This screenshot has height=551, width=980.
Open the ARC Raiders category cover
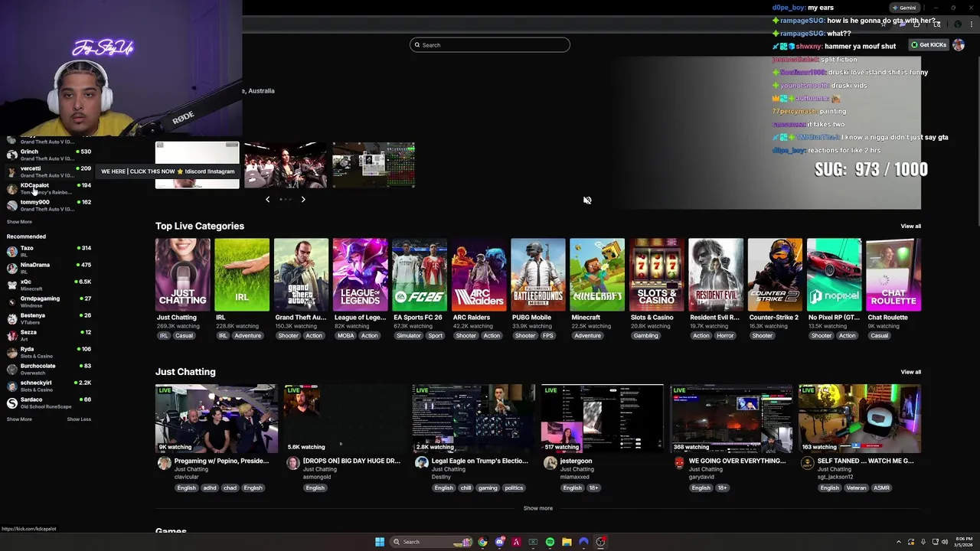(x=479, y=275)
